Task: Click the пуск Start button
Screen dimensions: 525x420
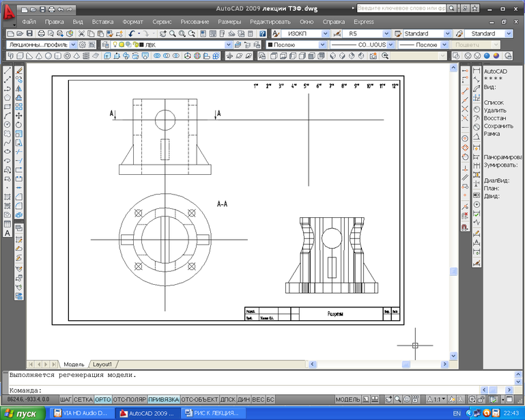Action: (22, 413)
